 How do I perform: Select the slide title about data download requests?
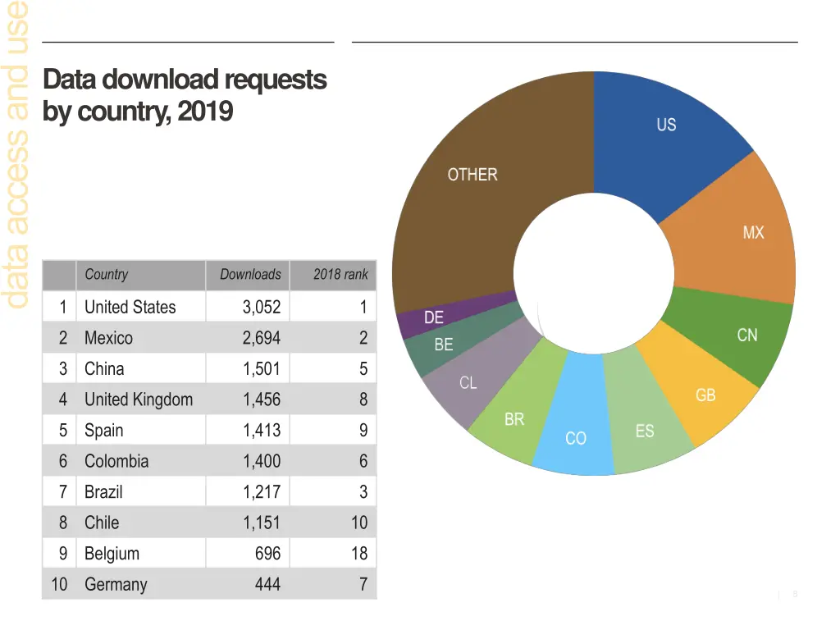(x=185, y=95)
